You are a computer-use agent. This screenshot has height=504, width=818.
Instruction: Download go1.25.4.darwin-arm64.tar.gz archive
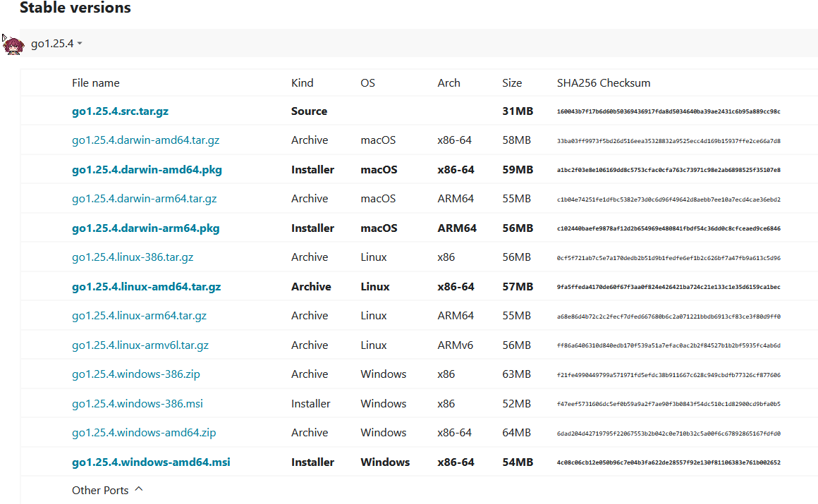144,199
